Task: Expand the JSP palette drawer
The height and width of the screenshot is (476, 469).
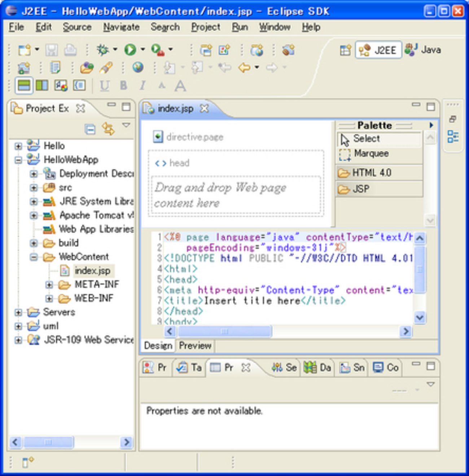Action: pos(379,189)
